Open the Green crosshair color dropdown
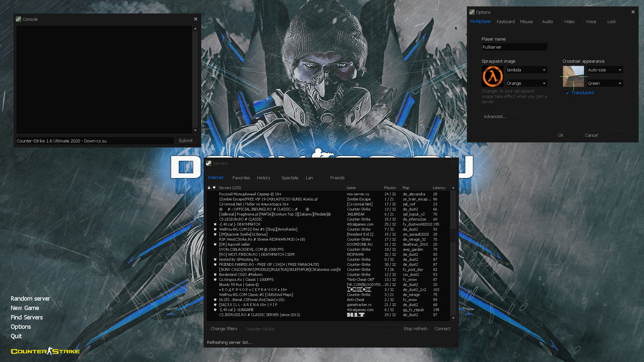Image resolution: width=644 pixels, height=362 pixels. 605,83
